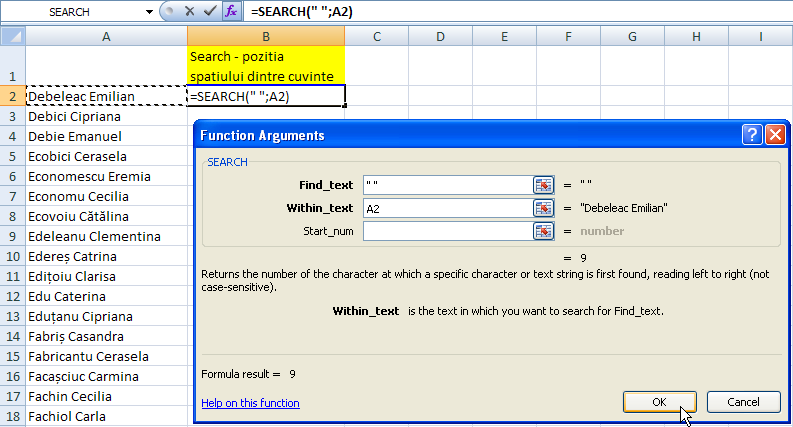
Task: Click the Find_text input field
Action: [x=448, y=185]
